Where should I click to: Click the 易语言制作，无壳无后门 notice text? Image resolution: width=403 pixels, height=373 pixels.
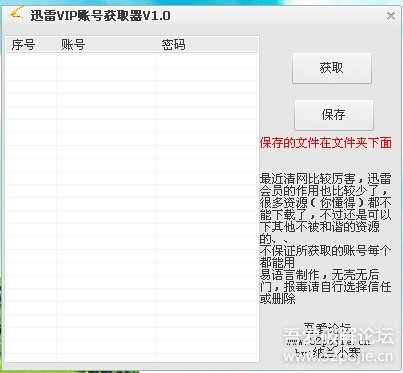coord(326,287)
